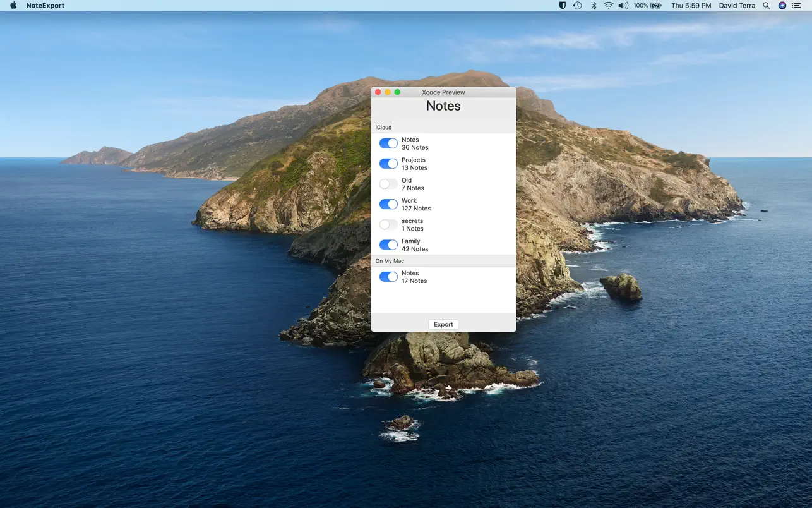Turn off the Projects folder switch
This screenshot has width=812, height=508.
click(x=388, y=163)
